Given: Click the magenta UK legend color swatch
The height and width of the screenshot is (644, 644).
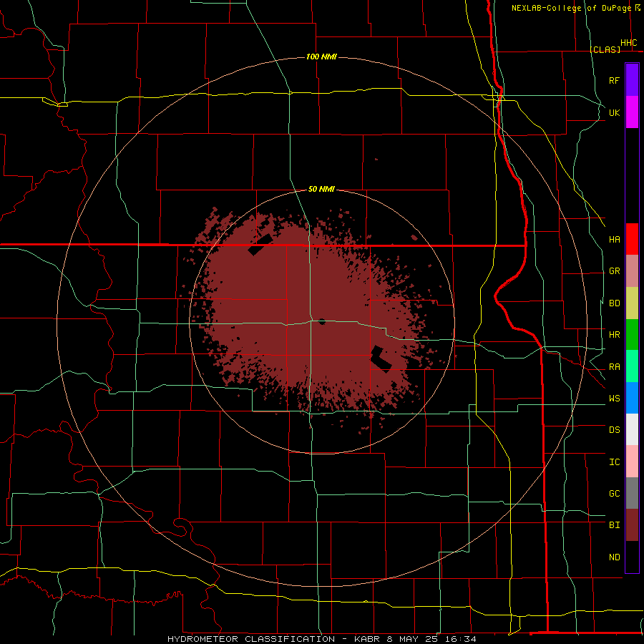Looking at the screenshot, I should pos(632,112).
